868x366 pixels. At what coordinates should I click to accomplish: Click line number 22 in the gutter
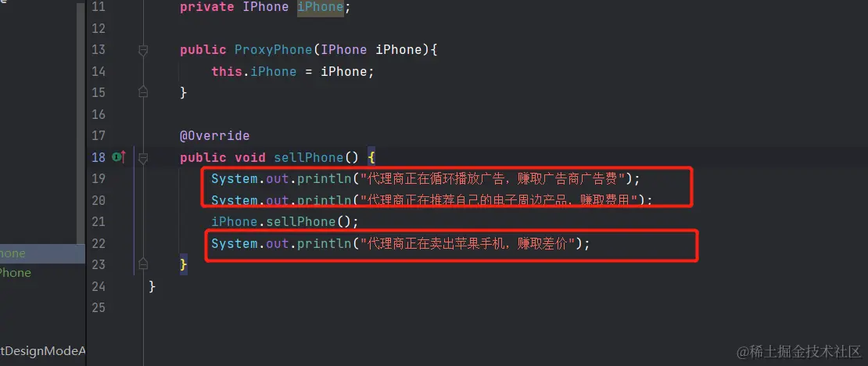(98, 244)
